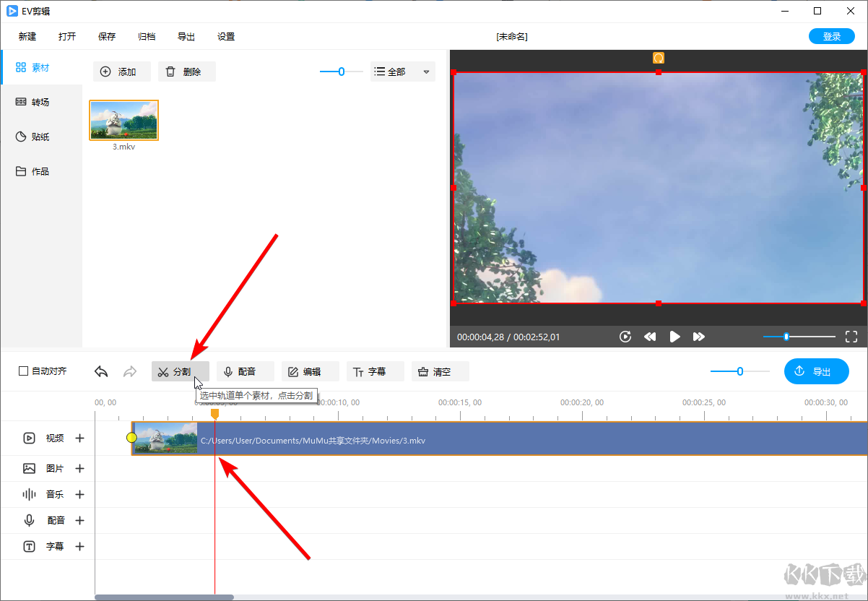Image resolution: width=868 pixels, height=601 pixels.
Task: Export the project with 导出
Action: pyautogui.click(x=816, y=371)
